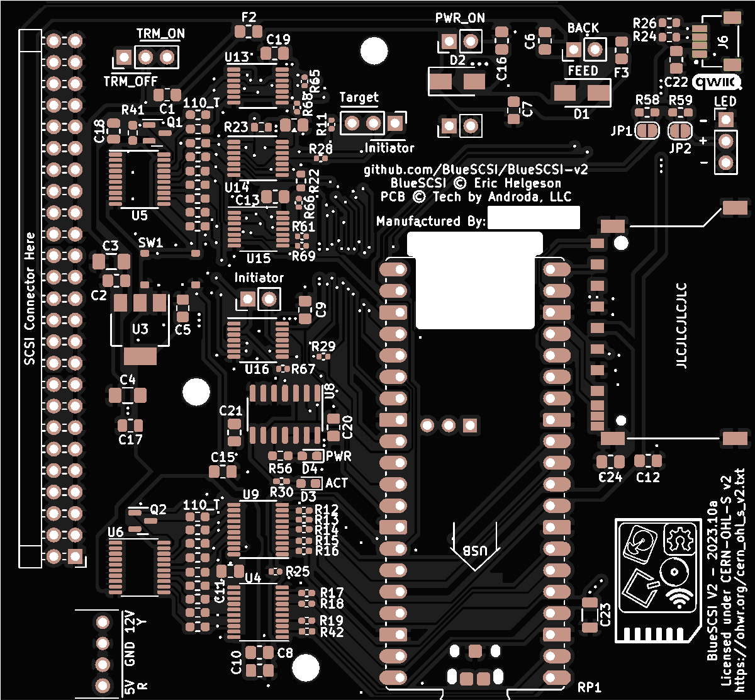Select the JP1 solder jumper pad
This screenshot has height=700, width=755.
click(647, 131)
